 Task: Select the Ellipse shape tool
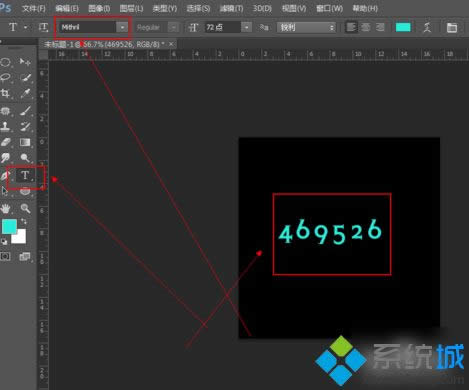25,191
